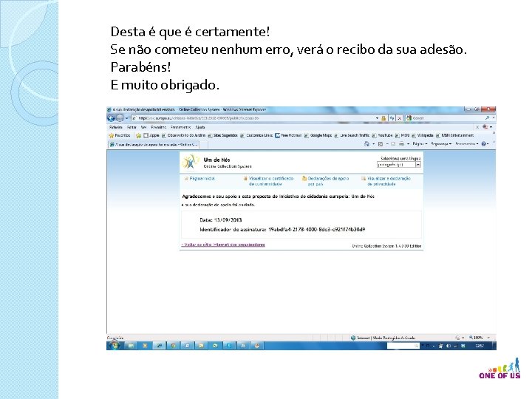Click the Internet Modo Protegido status zone
This screenshot has width=532, height=399.
(x=383, y=338)
